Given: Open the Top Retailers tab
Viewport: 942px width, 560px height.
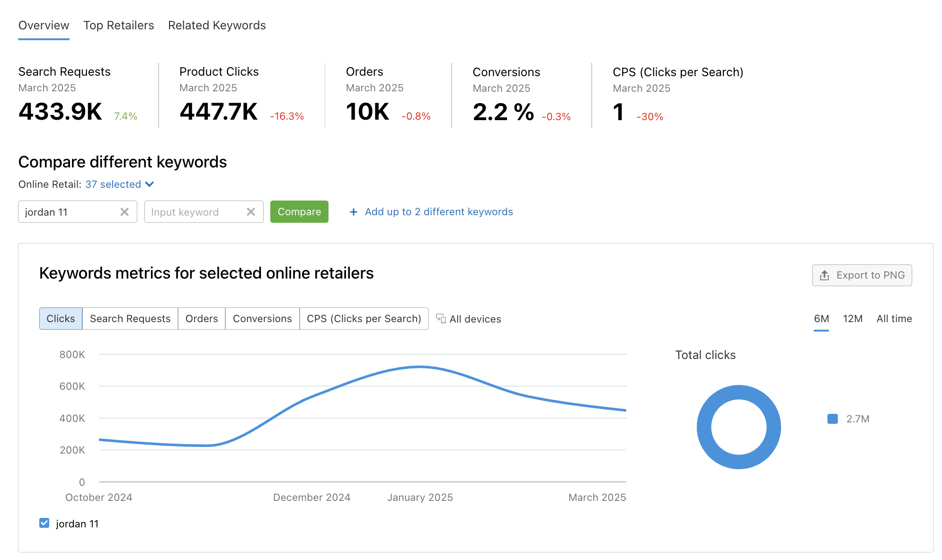Looking at the screenshot, I should pos(118,25).
